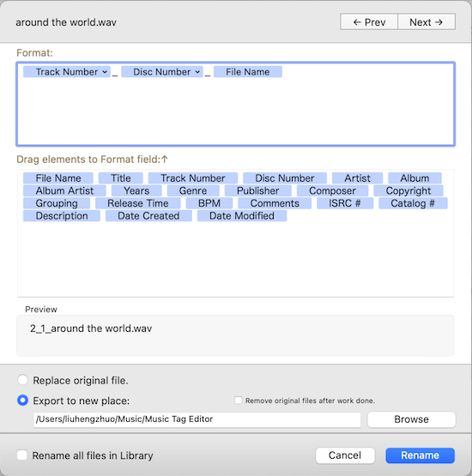This screenshot has height=476, width=472.
Task: Select Export to new place radio option
Action: point(23,401)
